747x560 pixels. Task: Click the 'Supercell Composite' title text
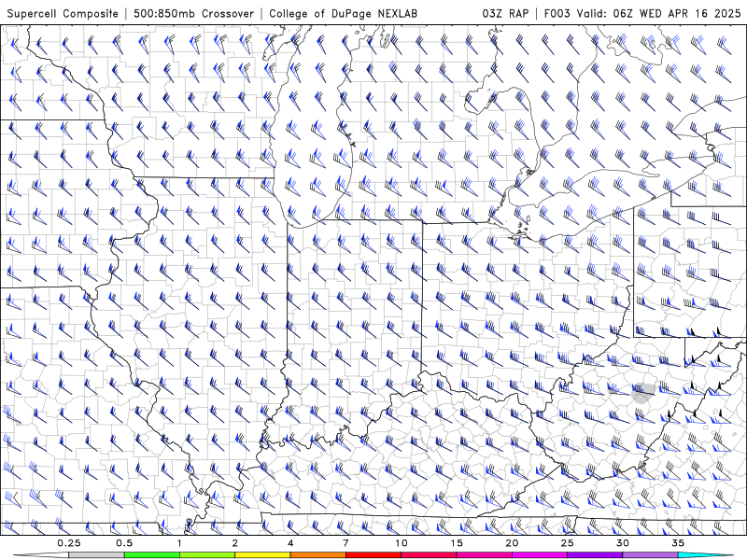(63, 13)
